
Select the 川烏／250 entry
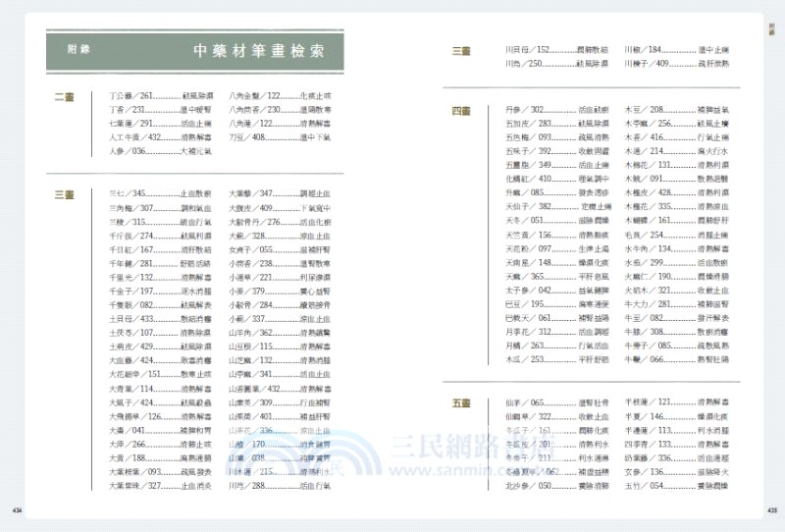tap(557, 64)
